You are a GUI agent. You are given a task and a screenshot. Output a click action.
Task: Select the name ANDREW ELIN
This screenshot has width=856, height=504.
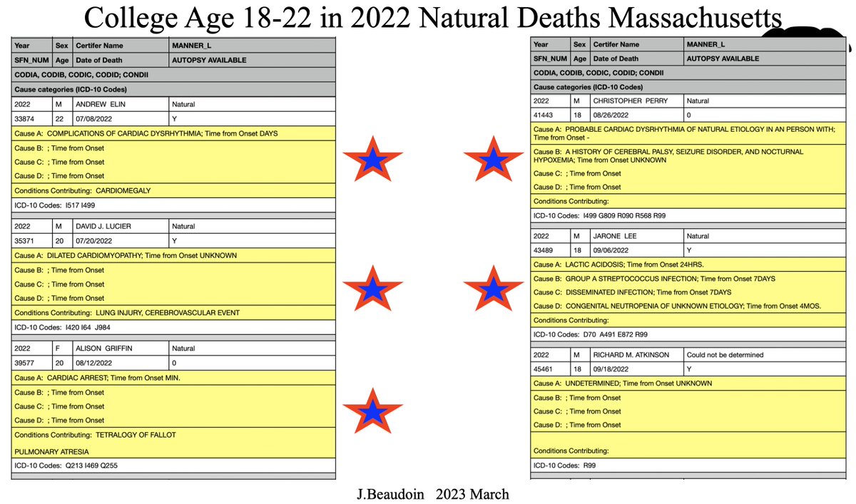(x=99, y=104)
